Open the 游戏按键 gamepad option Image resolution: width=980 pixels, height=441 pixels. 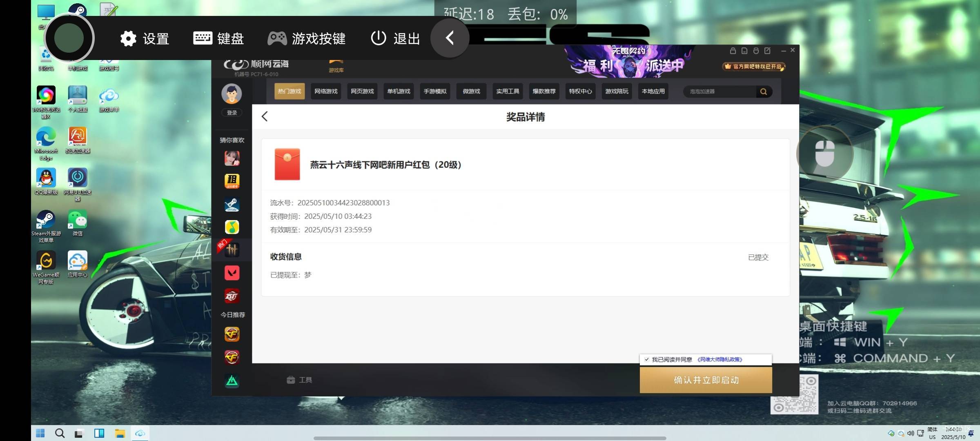click(x=306, y=39)
